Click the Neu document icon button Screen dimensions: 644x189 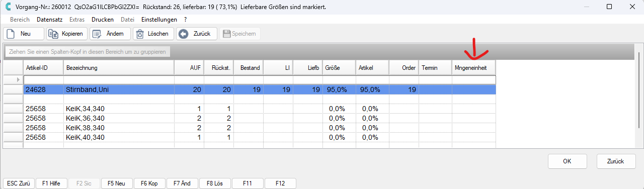[24, 34]
